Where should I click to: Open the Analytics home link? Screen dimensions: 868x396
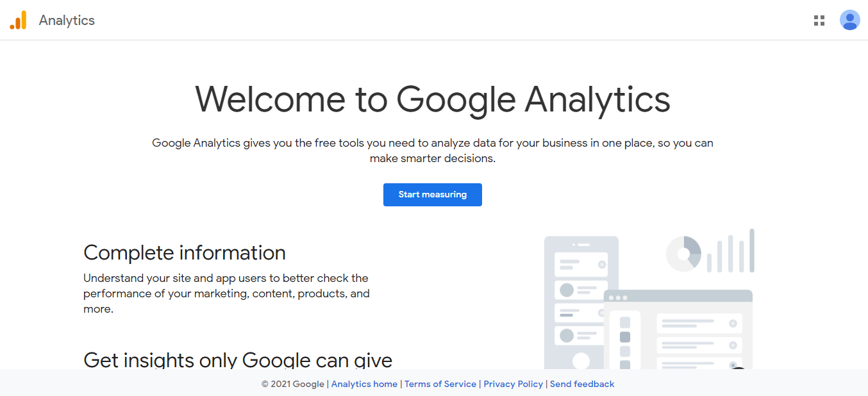click(x=364, y=384)
